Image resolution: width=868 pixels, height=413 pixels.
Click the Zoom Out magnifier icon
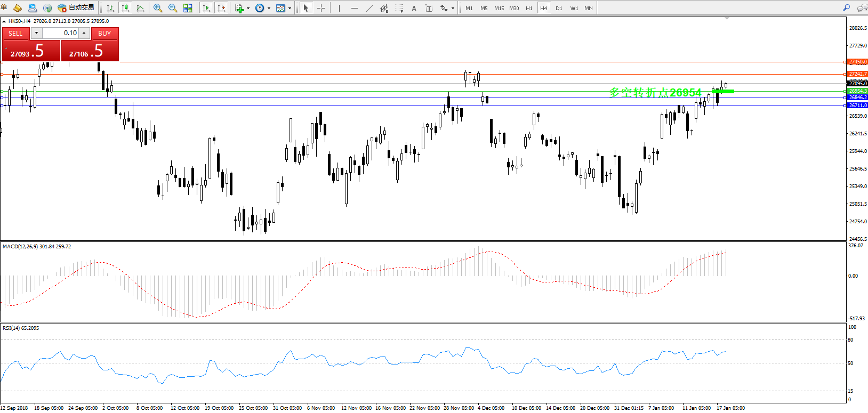(x=173, y=8)
